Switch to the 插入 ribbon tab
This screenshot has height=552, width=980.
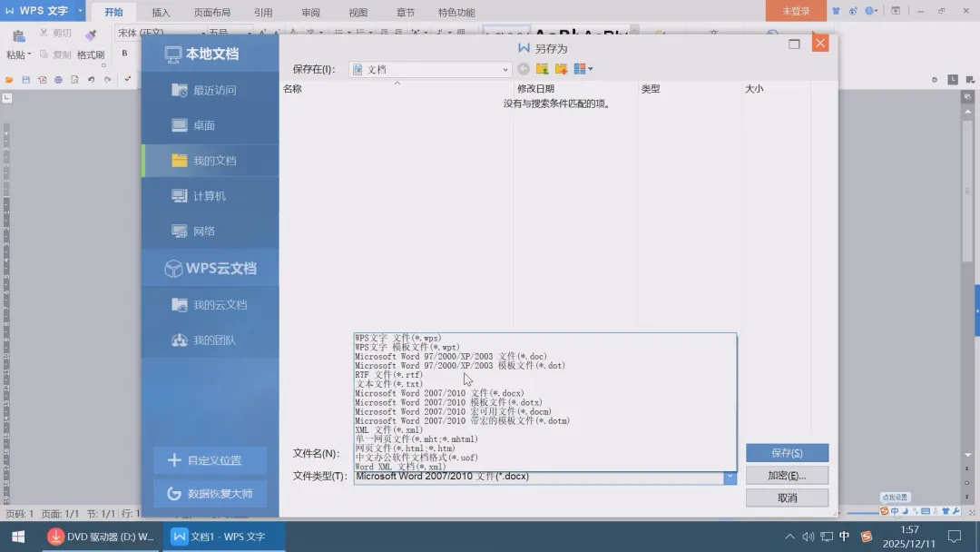pyautogui.click(x=161, y=13)
